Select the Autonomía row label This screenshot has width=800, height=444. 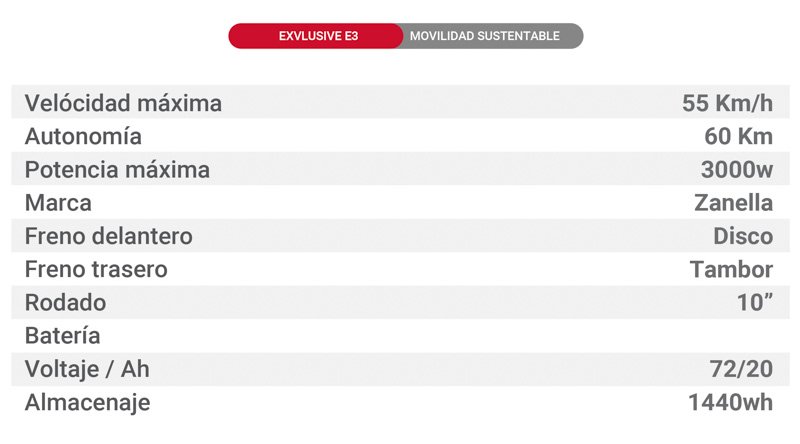pos(83,136)
